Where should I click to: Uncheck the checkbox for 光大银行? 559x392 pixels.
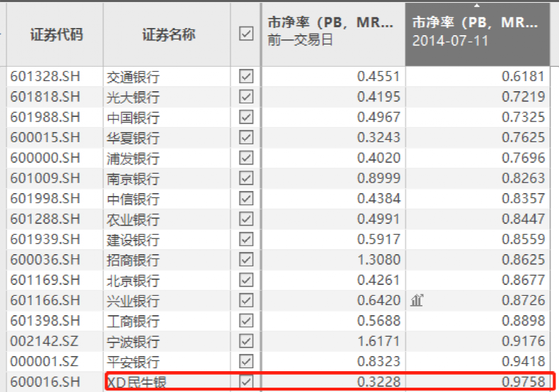click(x=246, y=97)
